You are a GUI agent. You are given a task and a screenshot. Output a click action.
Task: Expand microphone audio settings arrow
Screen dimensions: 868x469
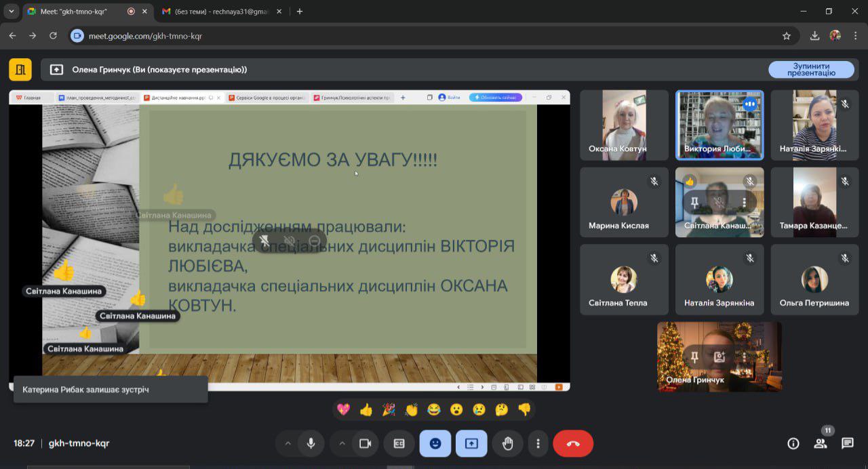click(288, 443)
